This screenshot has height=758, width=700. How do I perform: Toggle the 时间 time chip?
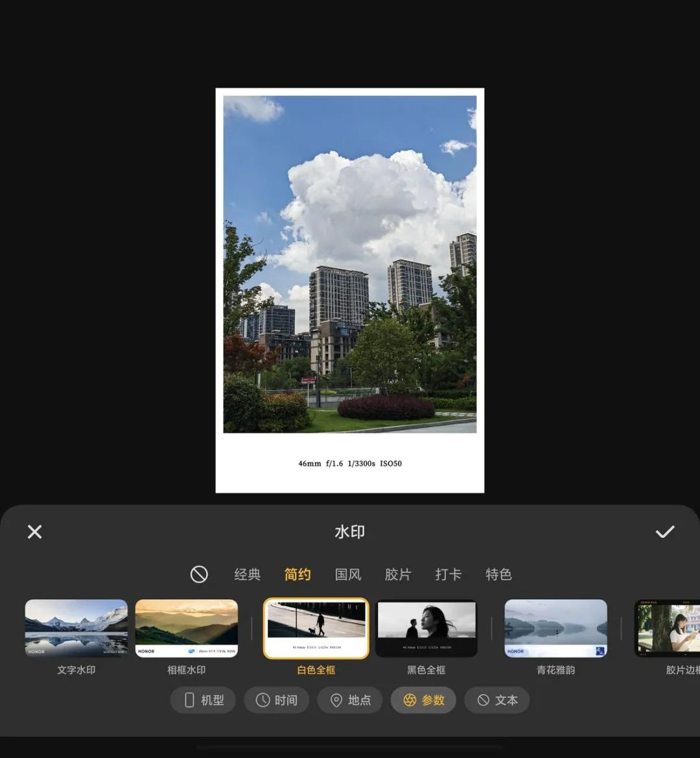(277, 700)
